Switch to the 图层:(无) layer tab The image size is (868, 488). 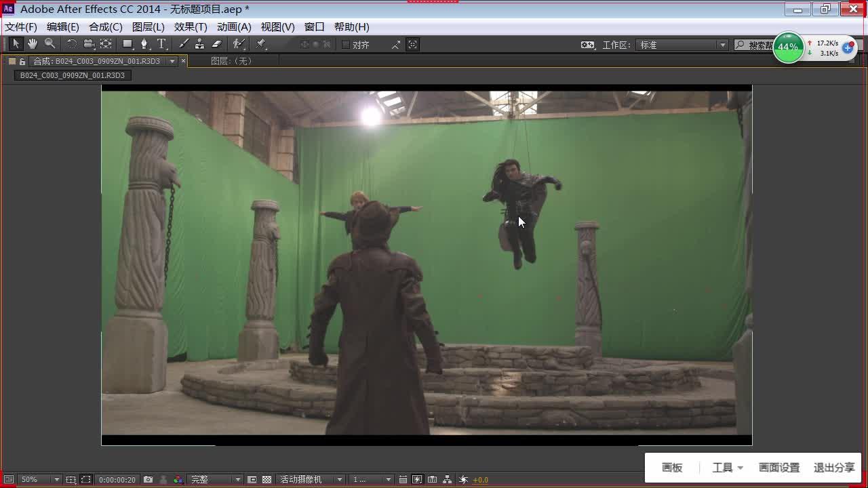tap(231, 61)
